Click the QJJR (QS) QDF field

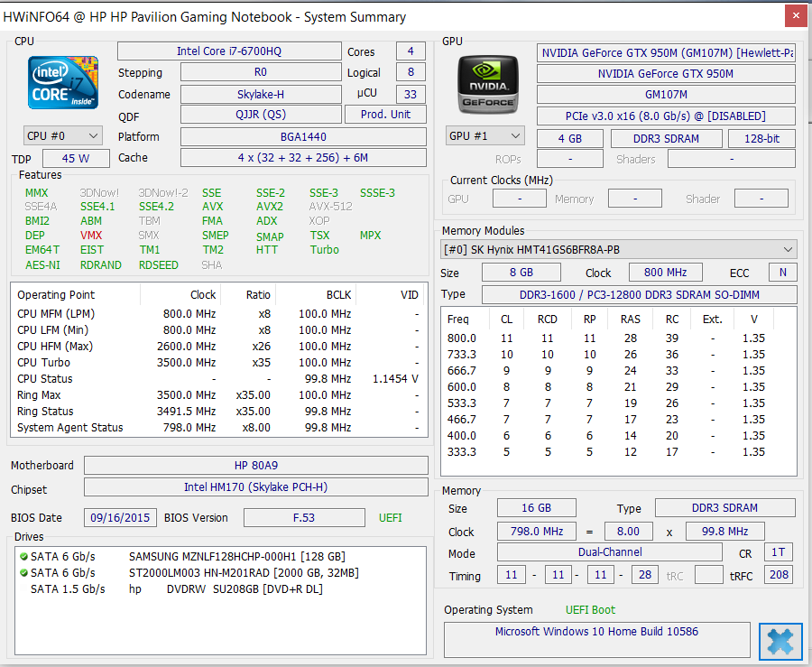[x=261, y=115]
